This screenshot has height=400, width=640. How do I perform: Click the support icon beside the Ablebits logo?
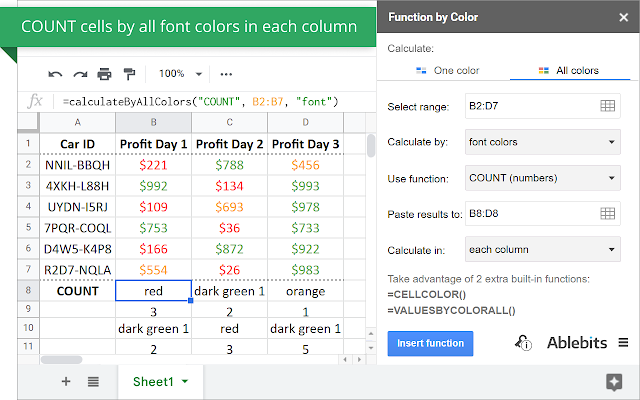point(522,343)
